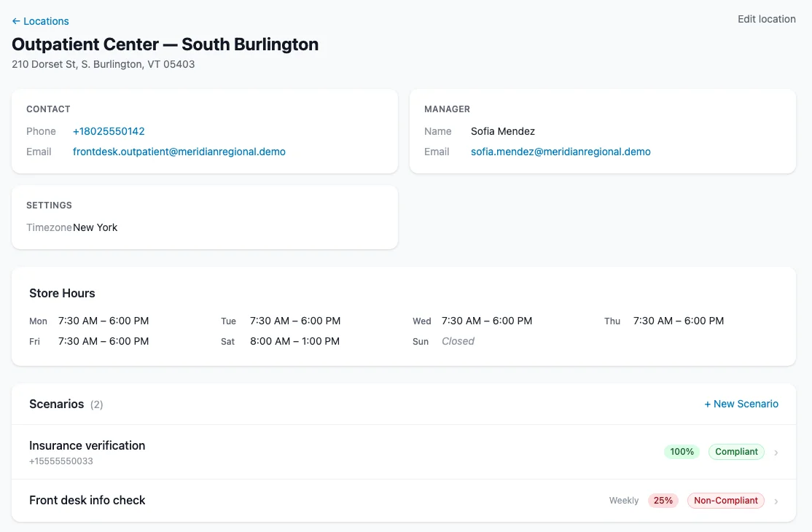Add a New Scenario
This screenshot has width=812, height=532.
coord(741,404)
